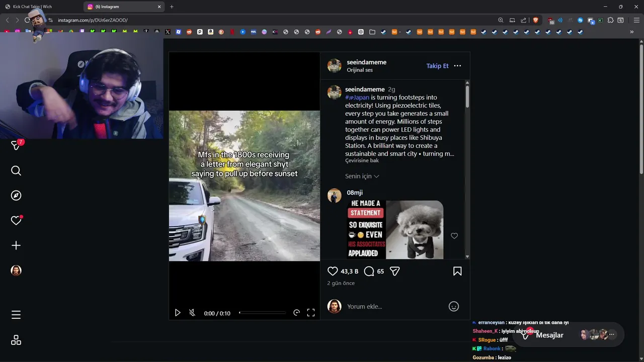Open the Orijinal ses audio link

[360, 70]
